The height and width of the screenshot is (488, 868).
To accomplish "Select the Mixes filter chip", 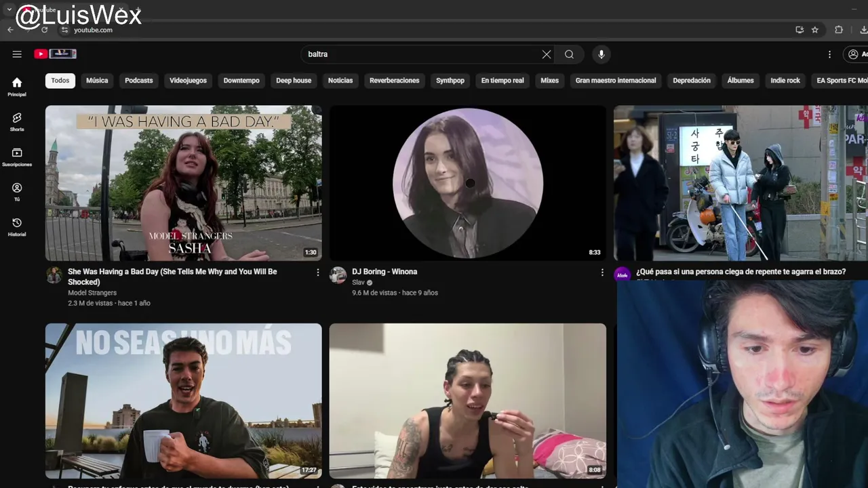I will point(550,81).
